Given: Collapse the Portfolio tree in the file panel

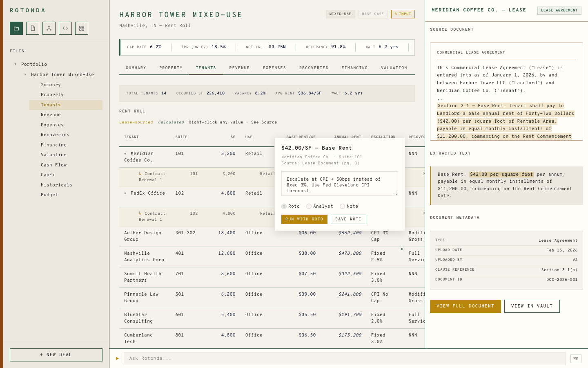Looking at the screenshot, I should (x=15, y=64).
